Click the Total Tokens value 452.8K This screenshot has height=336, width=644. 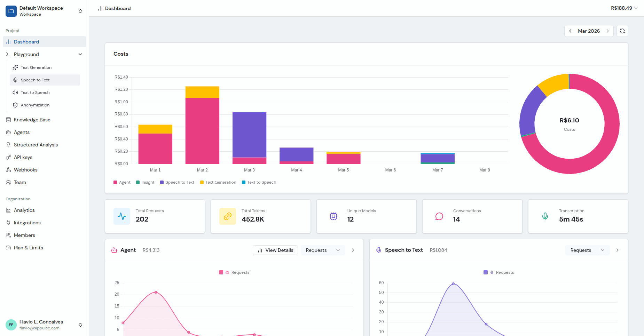pyautogui.click(x=253, y=219)
